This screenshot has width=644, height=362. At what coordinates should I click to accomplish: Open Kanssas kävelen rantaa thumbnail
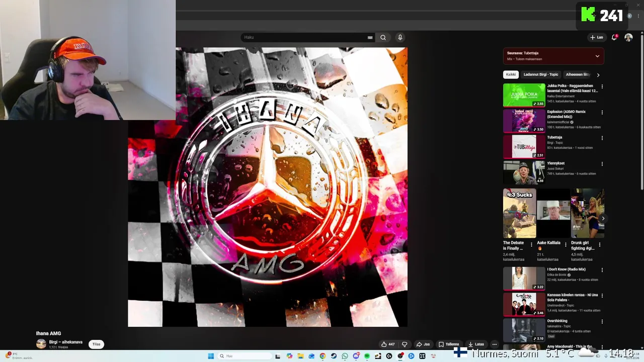[524, 304]
